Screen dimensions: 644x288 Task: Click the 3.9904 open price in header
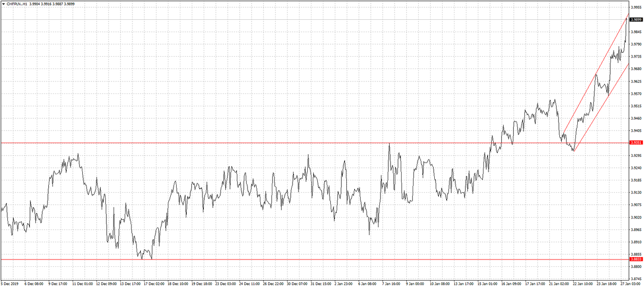pos(35,4)
